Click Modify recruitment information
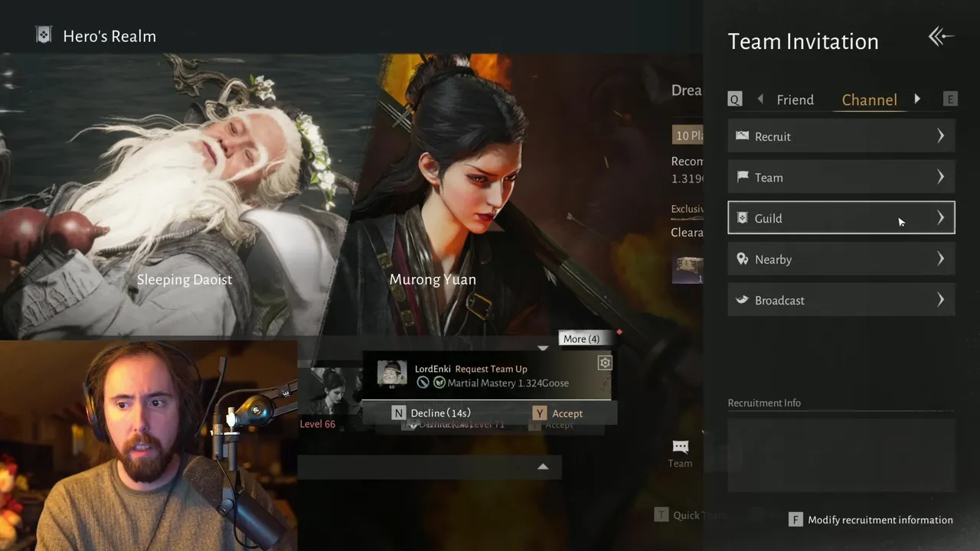This screenshot has width=980, height=551. pyautogui.click(x=880, y=520)
